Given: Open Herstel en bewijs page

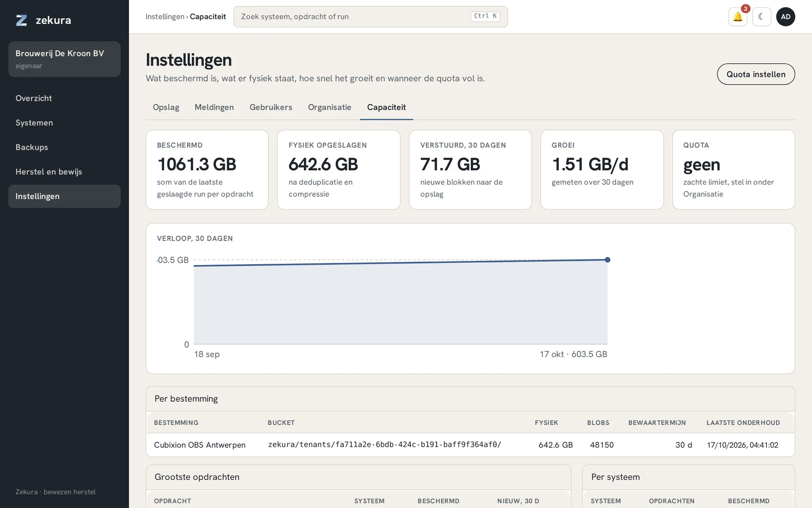Looking at the screenshot, I should pyautogui.click(x=65, y=172).
